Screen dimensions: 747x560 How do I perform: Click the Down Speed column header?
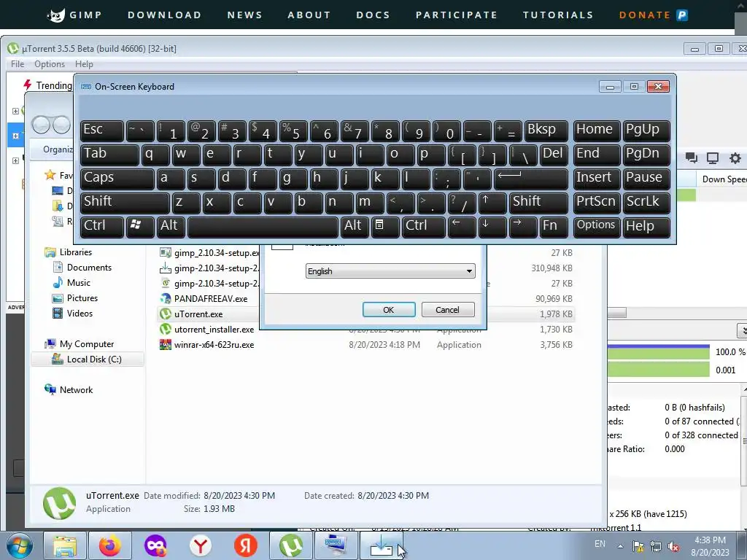pos(721,179)
